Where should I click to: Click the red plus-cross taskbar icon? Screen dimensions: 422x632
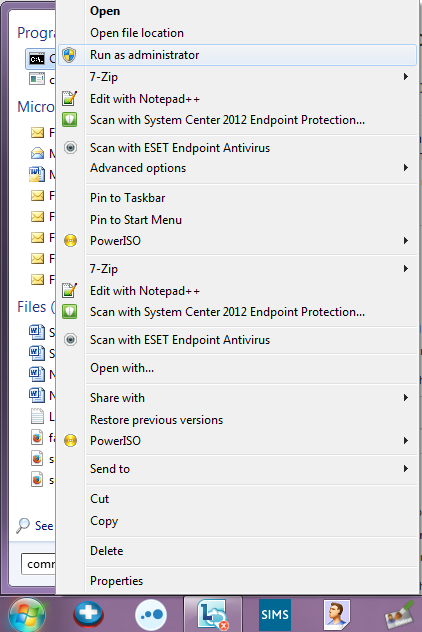pyautogui.click(x=88, y=615)
